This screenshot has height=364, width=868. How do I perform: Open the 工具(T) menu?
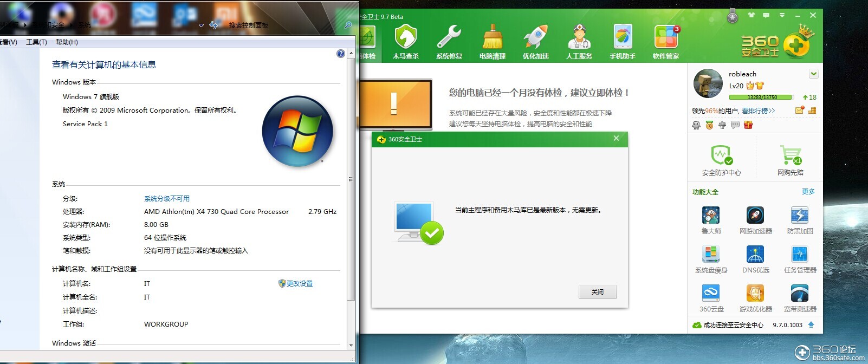[x=36, y=42]
